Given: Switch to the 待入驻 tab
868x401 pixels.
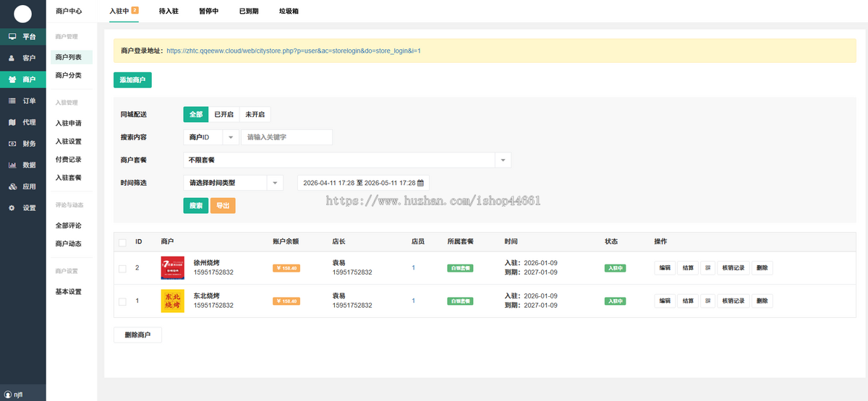Looking at the screenshot, I should (169, 12).
